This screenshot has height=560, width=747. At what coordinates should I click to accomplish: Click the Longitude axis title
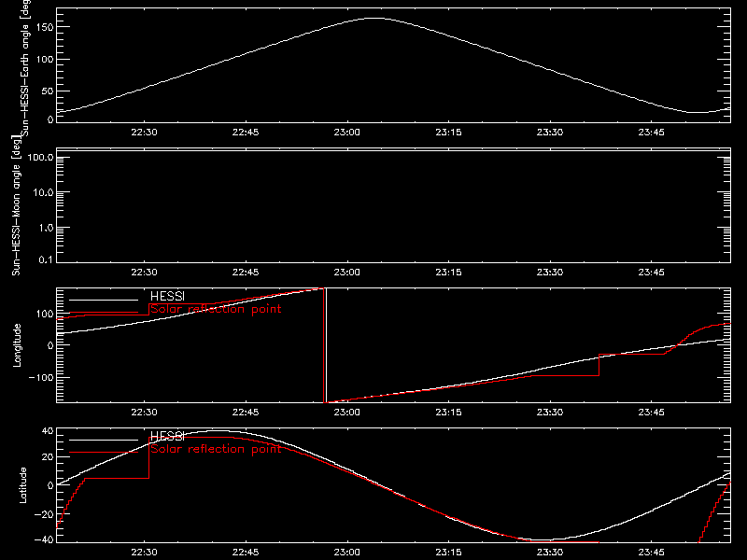point(17,345)
